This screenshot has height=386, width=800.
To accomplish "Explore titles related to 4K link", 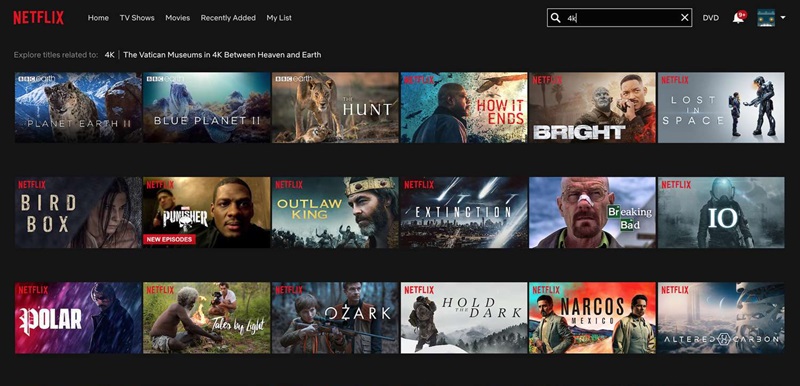I will tap(110, 55).
